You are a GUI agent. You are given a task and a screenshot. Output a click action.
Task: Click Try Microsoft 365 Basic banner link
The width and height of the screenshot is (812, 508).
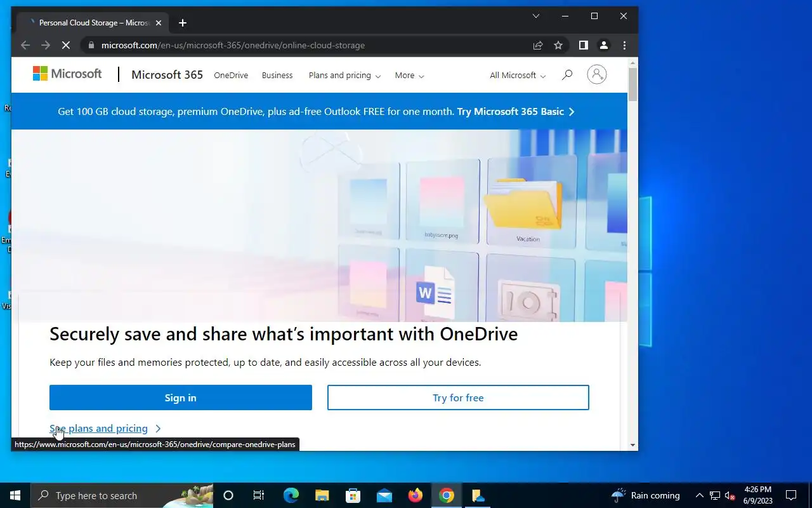(516, 111)
